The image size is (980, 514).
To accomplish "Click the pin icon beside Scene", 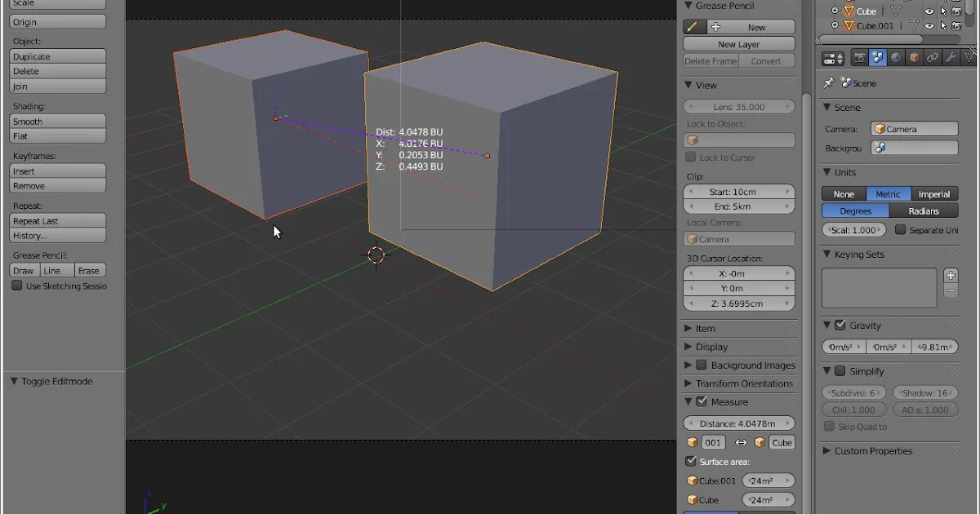I will [x=829, y=82].
